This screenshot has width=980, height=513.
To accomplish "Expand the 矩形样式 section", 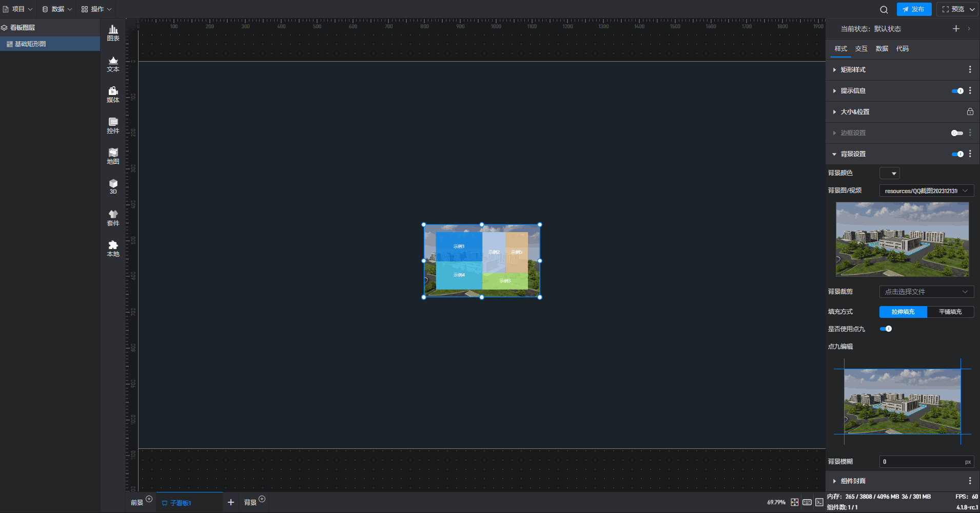I will point(853,70).
